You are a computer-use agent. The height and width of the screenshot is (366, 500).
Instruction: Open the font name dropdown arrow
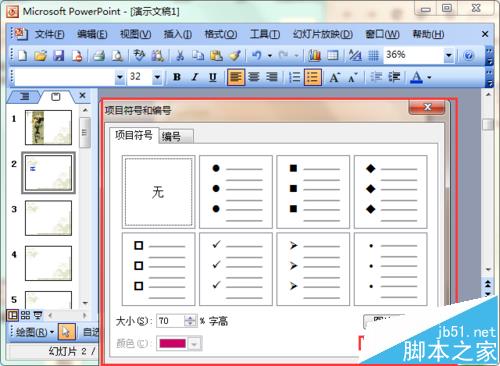point(120,77)
